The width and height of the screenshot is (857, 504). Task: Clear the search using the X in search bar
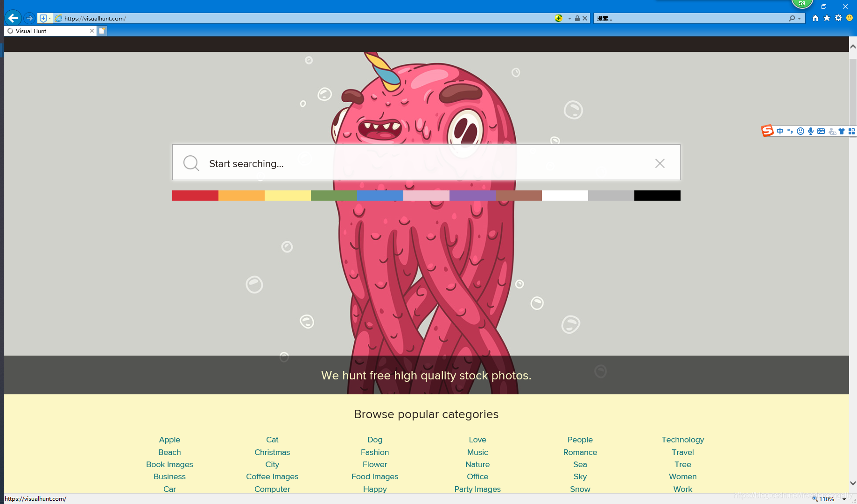tap(660, 163)
